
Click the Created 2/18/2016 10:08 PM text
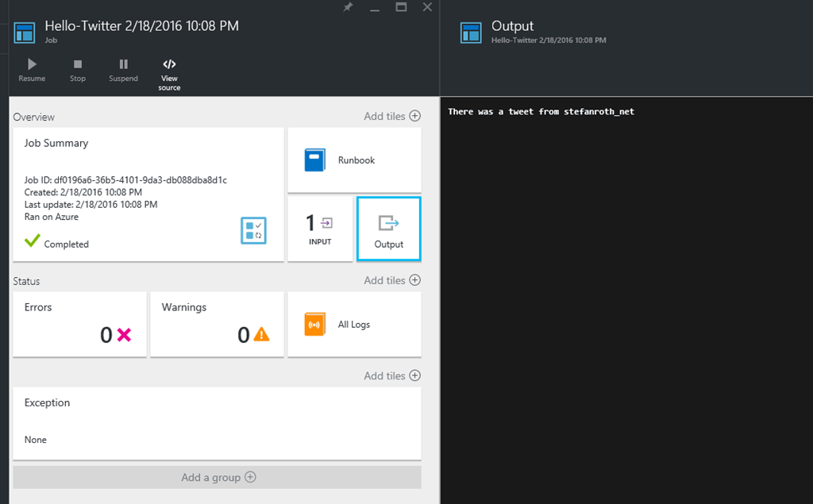(83, 192)
